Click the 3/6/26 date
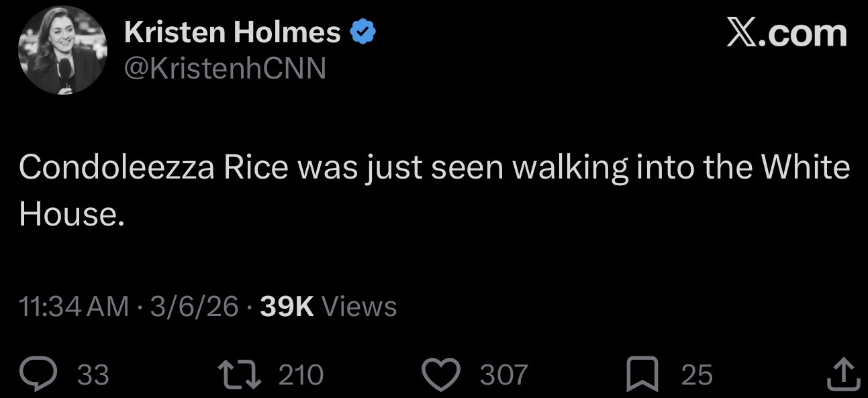Viewport: 868px width, 398px height. coord(195,307)
